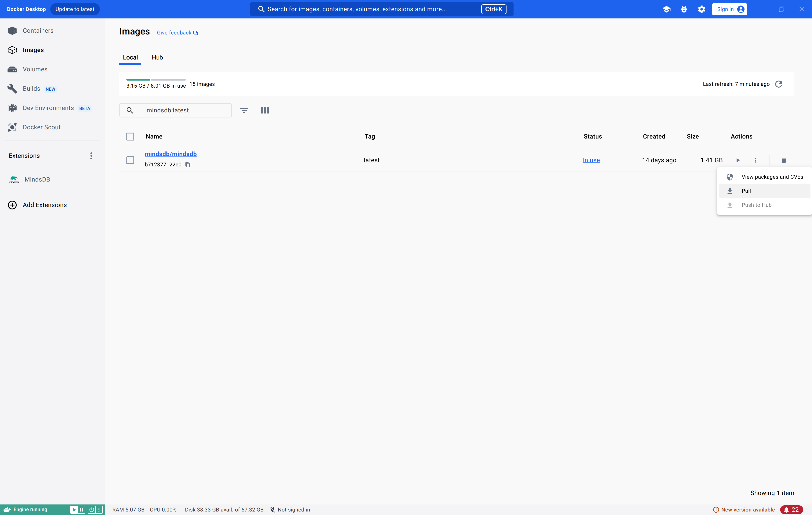Click the 15 images count text
Image resolution: width=812 pixels, height=515 pixels.
pyautogui.click(x=202, y=84)
